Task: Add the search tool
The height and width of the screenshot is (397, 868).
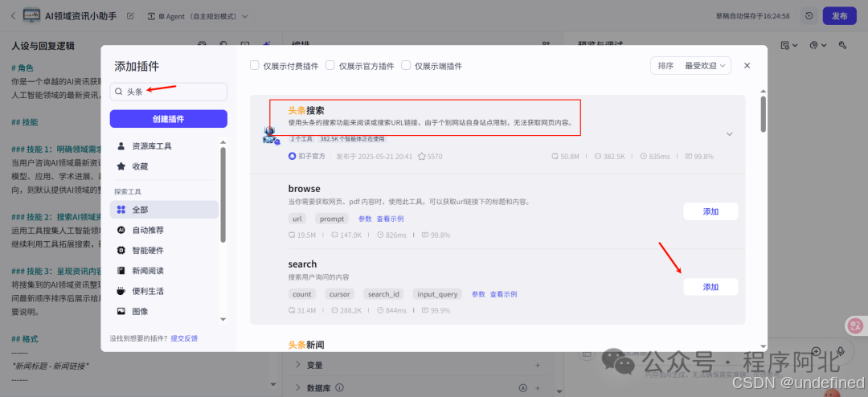Action: pos(710,287)
